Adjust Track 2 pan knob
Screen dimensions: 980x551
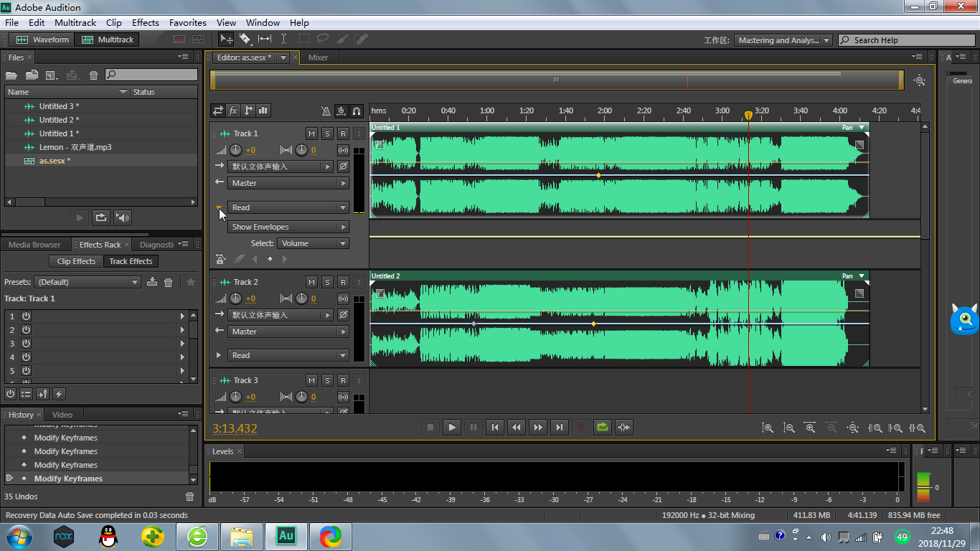(x=301, y=298)
